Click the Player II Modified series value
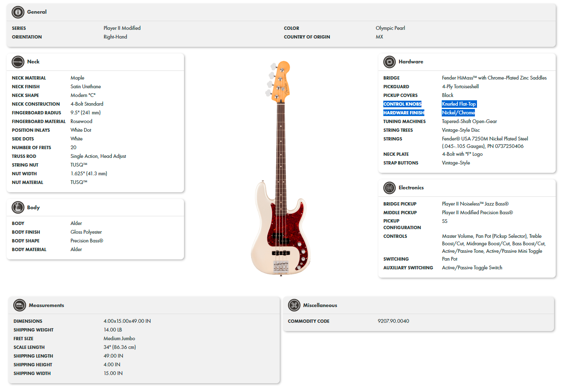564x392 pixels. [x=122, y=28]
